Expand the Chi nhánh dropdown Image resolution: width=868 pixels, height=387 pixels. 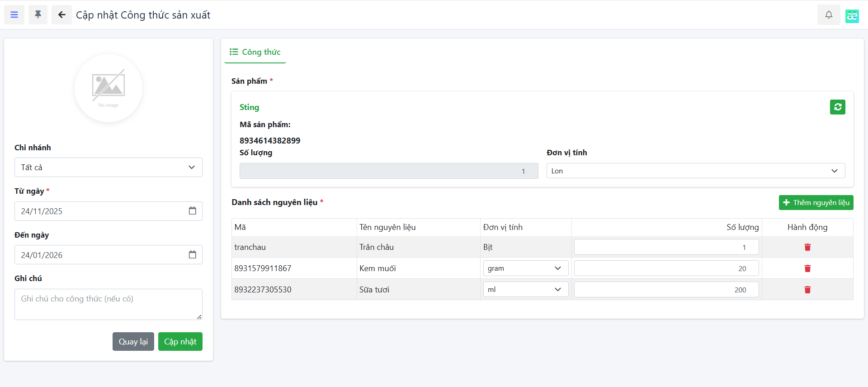pos(108,167)
